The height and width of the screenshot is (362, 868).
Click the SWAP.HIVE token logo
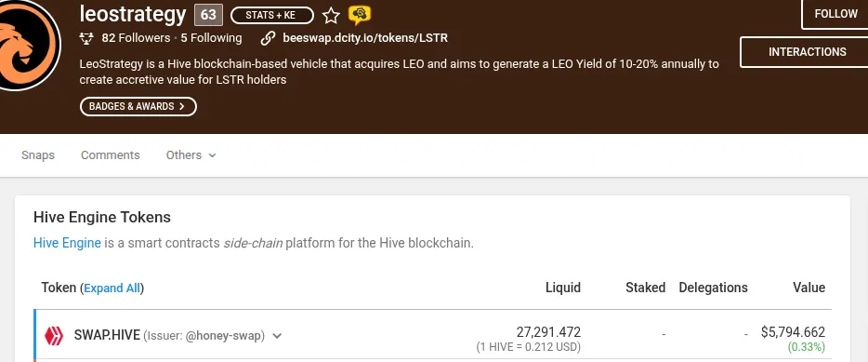tap(54, 335)
